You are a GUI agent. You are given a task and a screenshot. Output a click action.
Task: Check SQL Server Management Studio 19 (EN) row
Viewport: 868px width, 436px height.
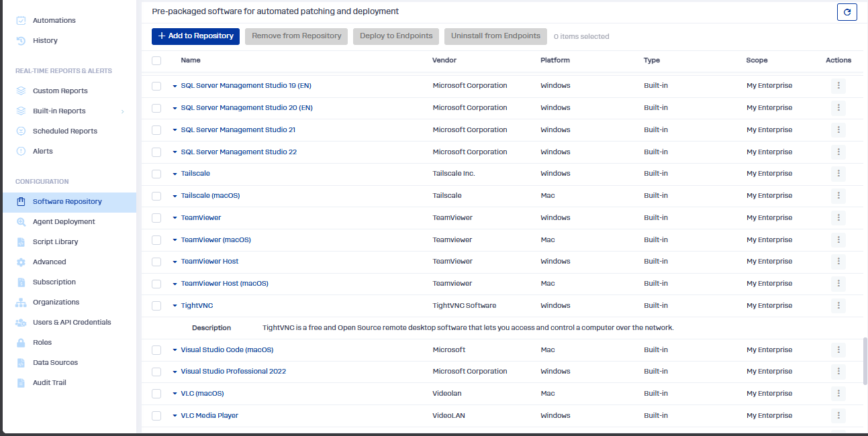156,86
